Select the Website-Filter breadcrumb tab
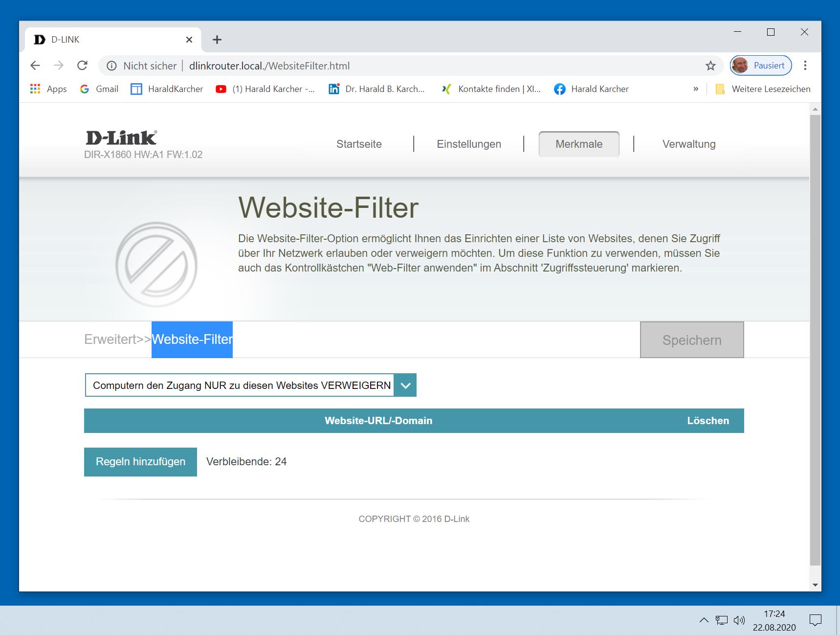The width and height of the screenshot is (840, 635). pos(192,340)
